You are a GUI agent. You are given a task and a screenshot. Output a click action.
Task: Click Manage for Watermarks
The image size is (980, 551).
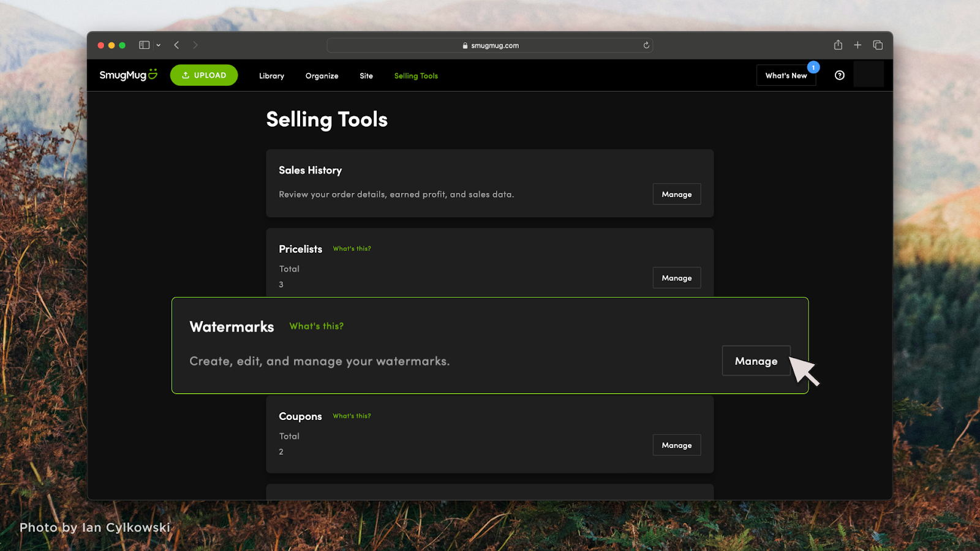pyautogui.click(x=756, y=361)
